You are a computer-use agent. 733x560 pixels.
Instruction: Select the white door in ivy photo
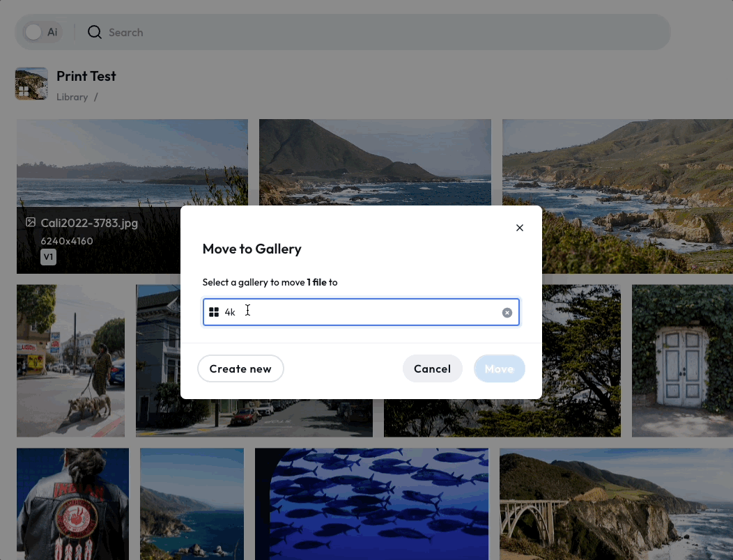click(x=683, y=361)
